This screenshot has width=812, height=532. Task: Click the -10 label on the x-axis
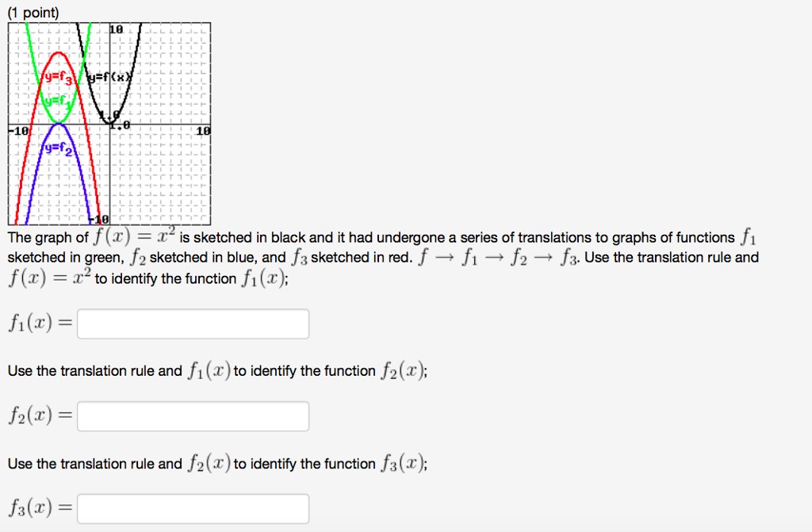pos(17,129)
